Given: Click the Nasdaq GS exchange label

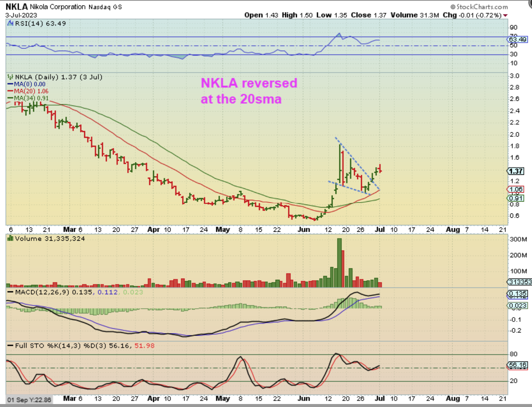Looking at the screenshot, I should pyautogui.click(x=105, y=7).
